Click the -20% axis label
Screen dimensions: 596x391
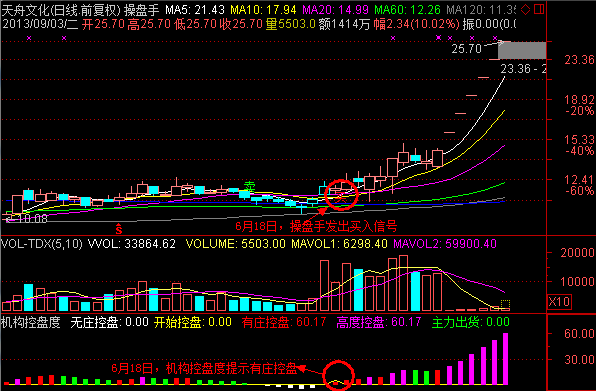579,111
